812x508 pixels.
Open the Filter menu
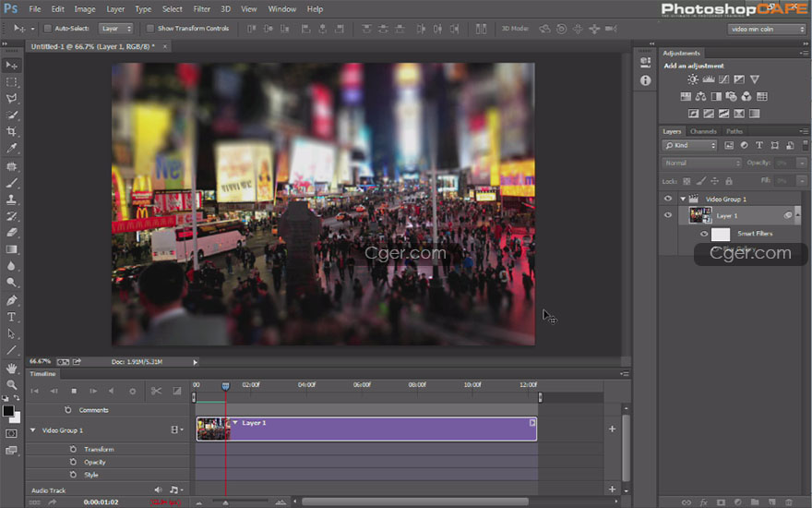(201, 9)
